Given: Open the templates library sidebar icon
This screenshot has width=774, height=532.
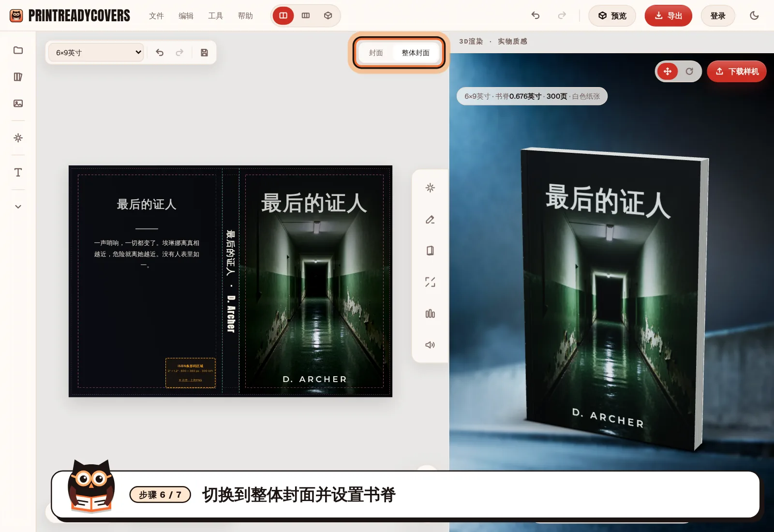Looking at the screenshot, I should point(18,77).
